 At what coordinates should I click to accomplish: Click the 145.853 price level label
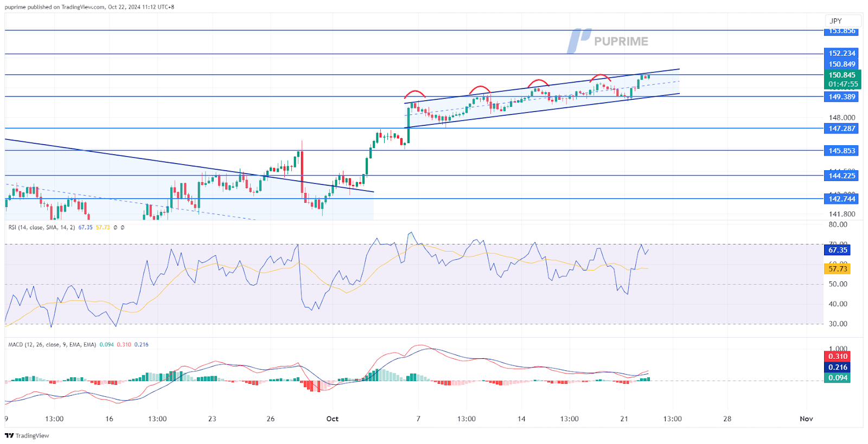click(x=842, y=151)
